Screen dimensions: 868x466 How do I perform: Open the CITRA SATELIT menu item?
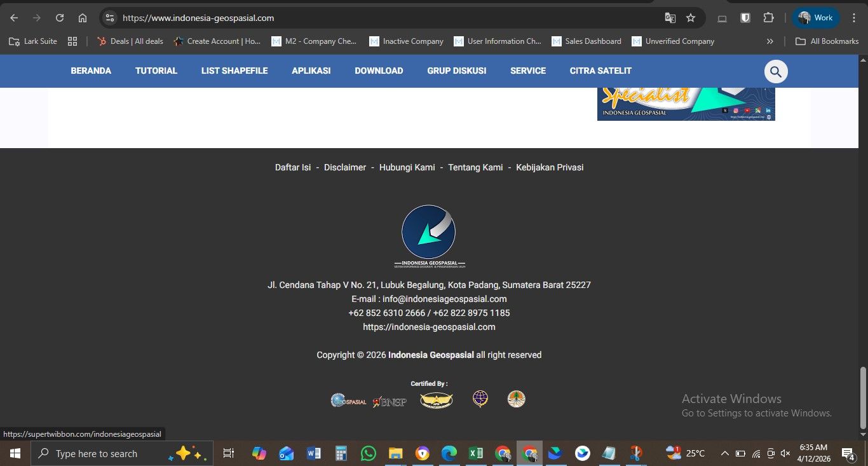click(600, 71)
